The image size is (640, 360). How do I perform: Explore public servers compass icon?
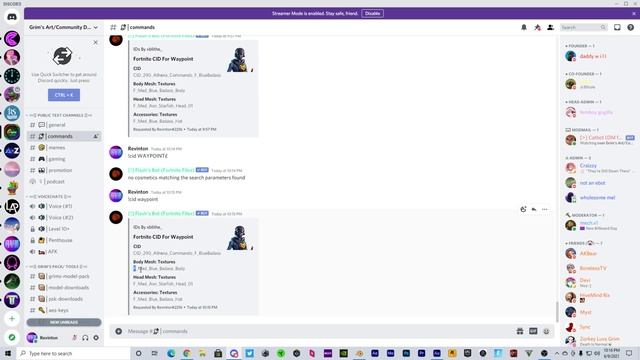tap(12, 338)
